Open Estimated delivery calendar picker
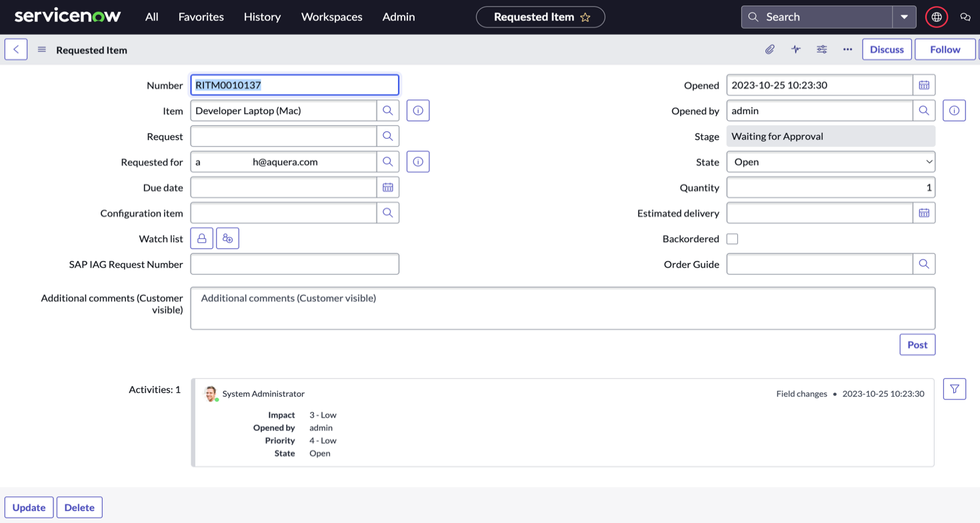Image resolution: width=980 pixels, height=523 pixels. [x=924, y=213]
